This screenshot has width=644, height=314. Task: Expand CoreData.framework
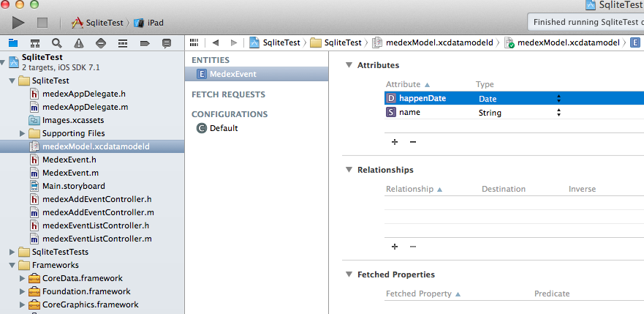[x=23, y=278]
